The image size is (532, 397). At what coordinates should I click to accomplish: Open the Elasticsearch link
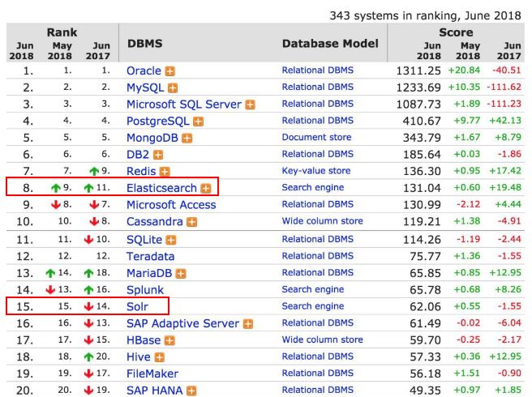click(x=161, y=188)
